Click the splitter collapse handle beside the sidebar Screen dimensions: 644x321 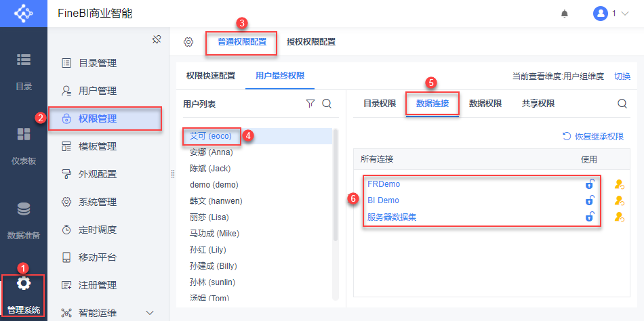172,175
